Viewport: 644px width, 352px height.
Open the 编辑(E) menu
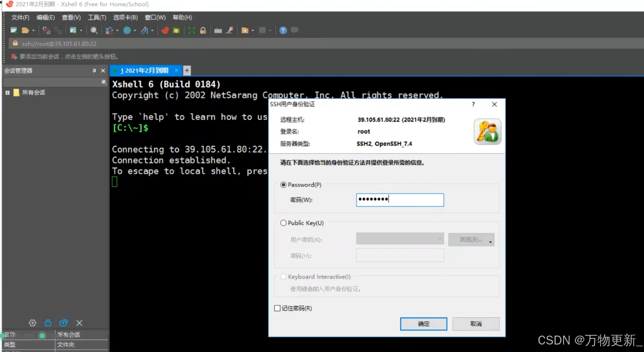tap(46, 17)
